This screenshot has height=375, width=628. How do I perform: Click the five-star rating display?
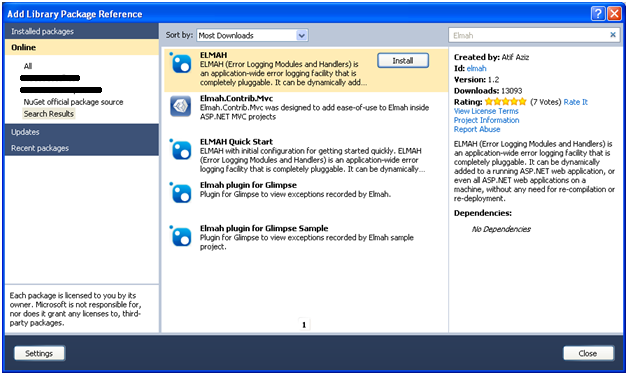tap(505, 102)
